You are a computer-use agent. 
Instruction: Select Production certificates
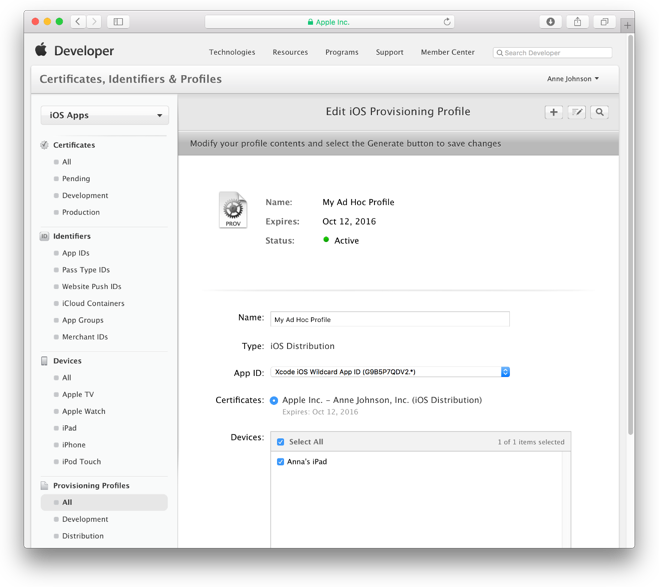81,212
